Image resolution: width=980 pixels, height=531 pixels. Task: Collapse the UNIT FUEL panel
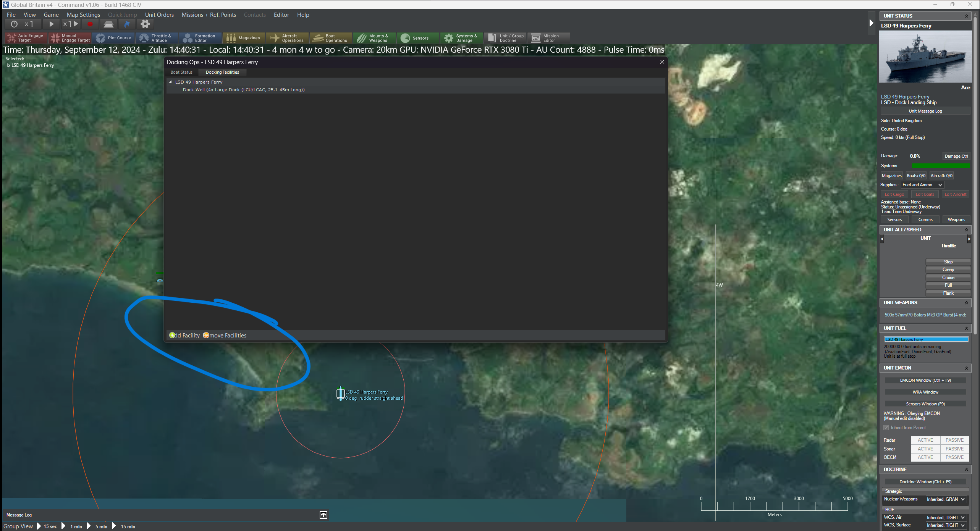pyautogui.click(x=967, y=328)
